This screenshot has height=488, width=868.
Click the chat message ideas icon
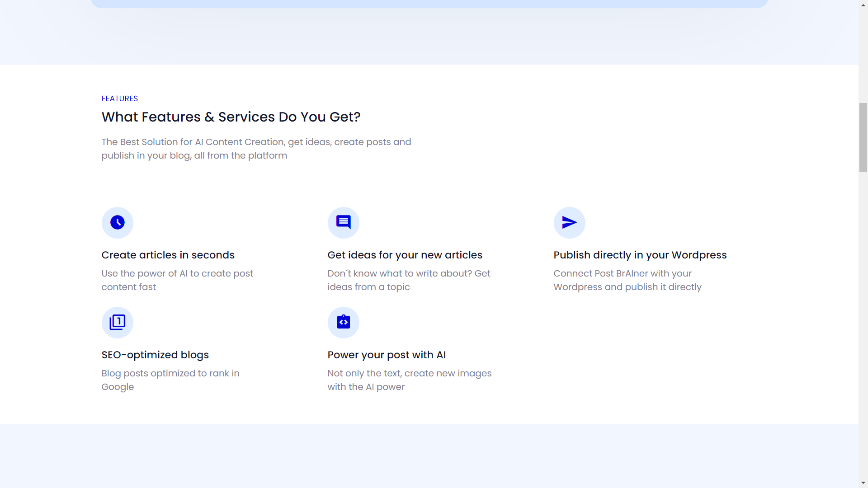[344, 222]
